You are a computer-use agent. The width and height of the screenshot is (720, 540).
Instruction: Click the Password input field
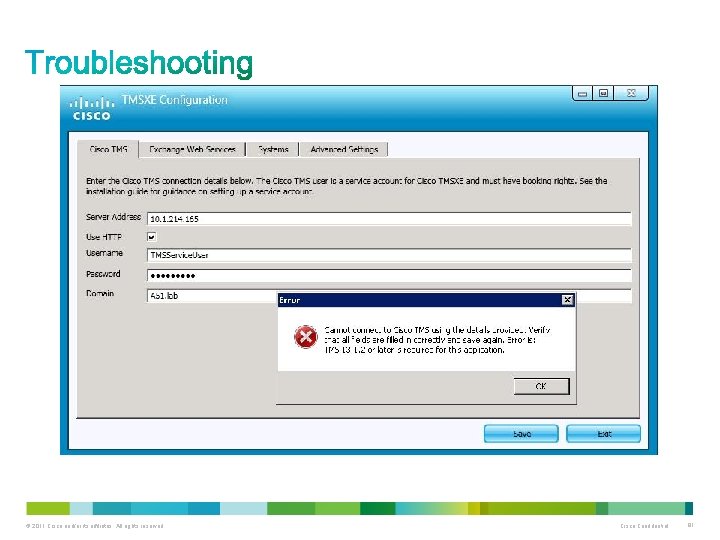pyautogui.click(x=389, y=276)
